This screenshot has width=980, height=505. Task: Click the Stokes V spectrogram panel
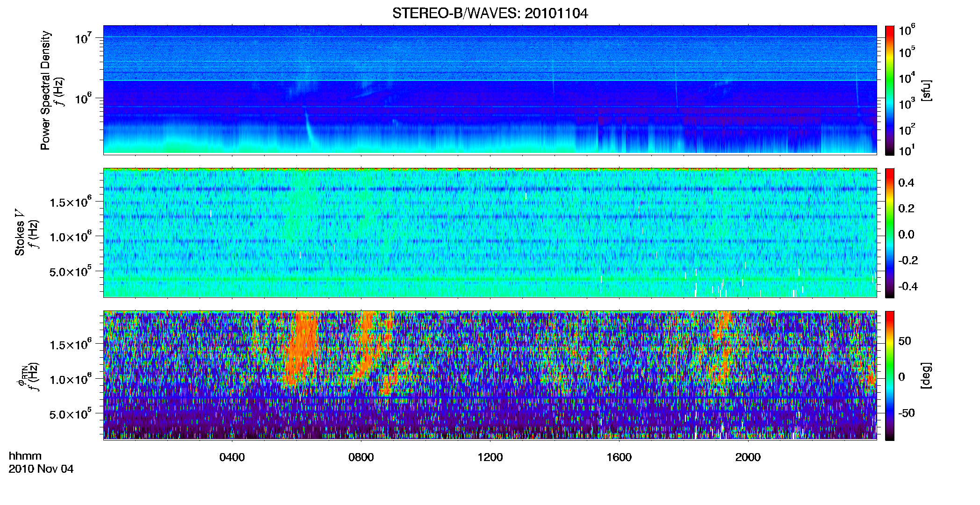(490, 233)
